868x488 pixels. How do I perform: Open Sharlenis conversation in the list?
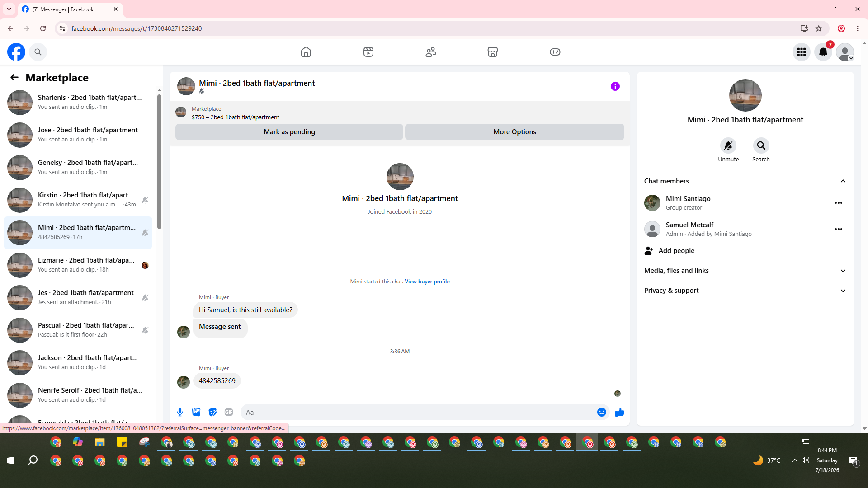[x=78, y=103]
